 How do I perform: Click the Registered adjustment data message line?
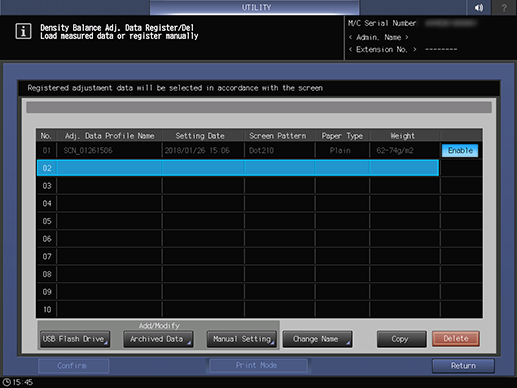tap(175, 88)
